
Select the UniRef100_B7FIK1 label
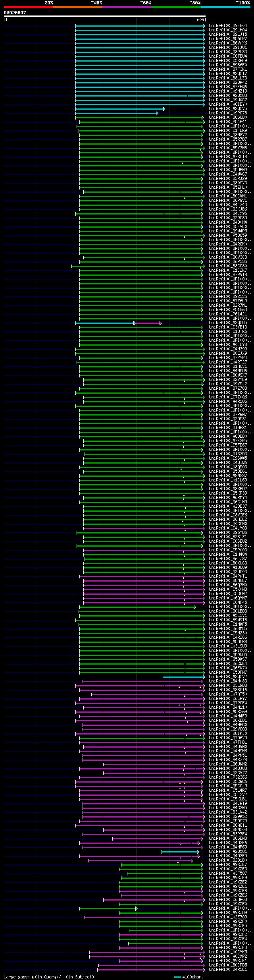[228, 70]
